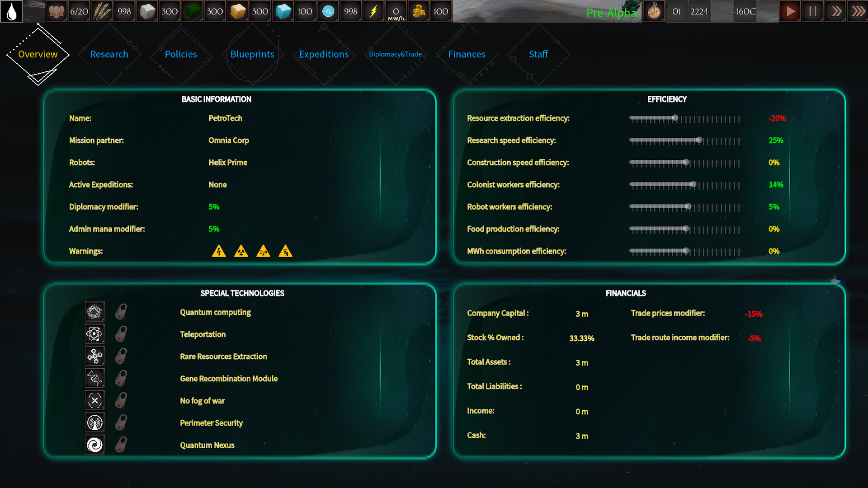
Task: Click the wheat food resource icon
Action: coord(102,11)
